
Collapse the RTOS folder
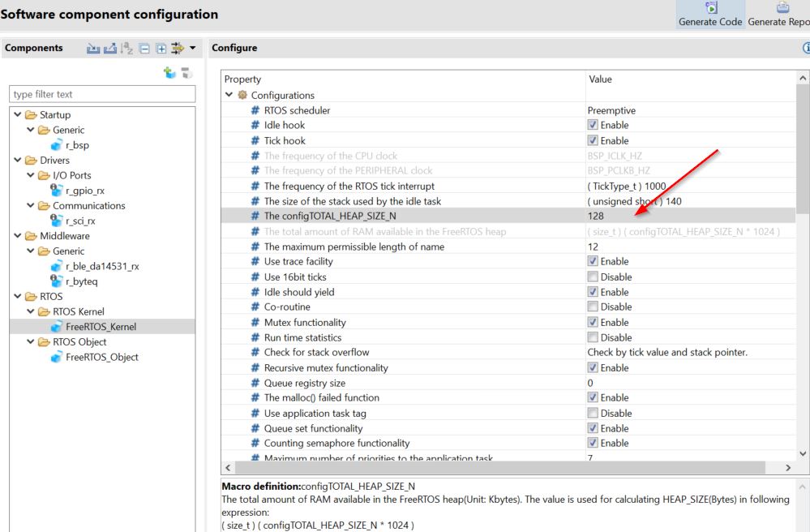click(18, 296)
